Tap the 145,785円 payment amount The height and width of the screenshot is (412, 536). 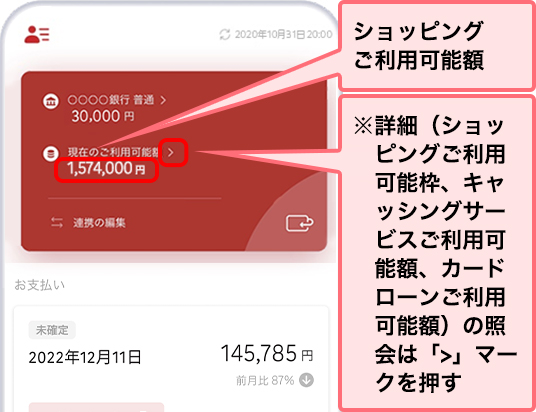click(267, 353)
